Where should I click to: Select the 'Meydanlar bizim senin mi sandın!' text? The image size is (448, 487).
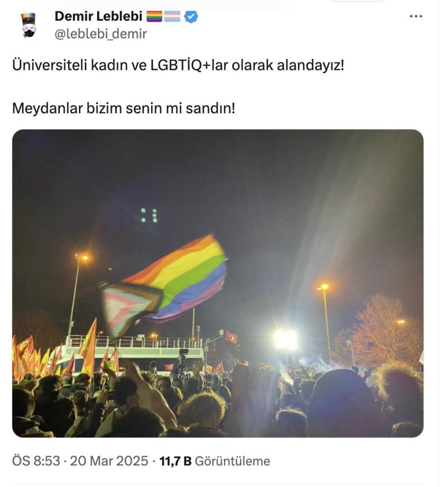pos(124,108)
